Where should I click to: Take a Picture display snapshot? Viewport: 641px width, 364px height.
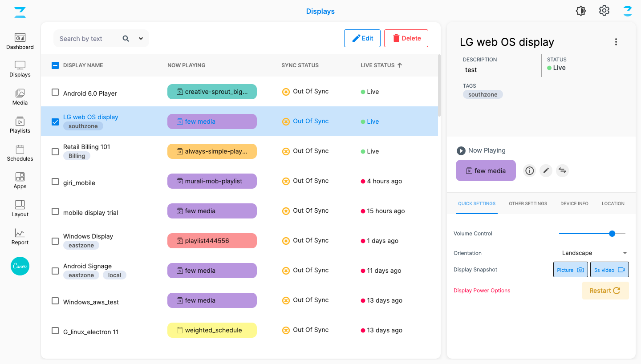571,270
